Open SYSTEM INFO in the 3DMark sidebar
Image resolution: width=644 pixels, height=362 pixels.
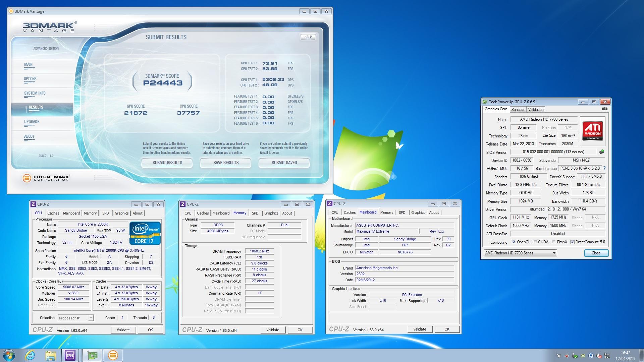(35, 94)
